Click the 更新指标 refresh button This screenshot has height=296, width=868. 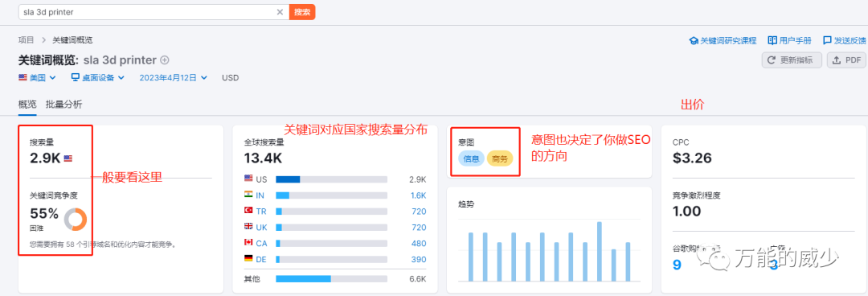pyautogui.click(x=792, y=60)
